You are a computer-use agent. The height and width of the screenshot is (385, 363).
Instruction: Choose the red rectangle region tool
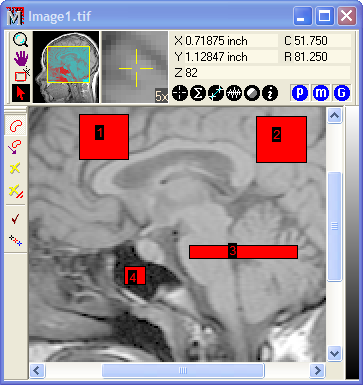coord(22,75)
